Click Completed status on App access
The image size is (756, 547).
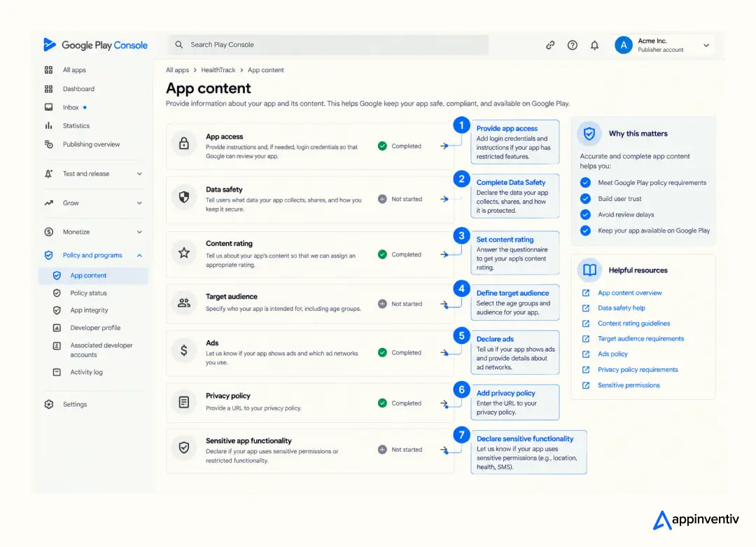click(x=400, y=146)
